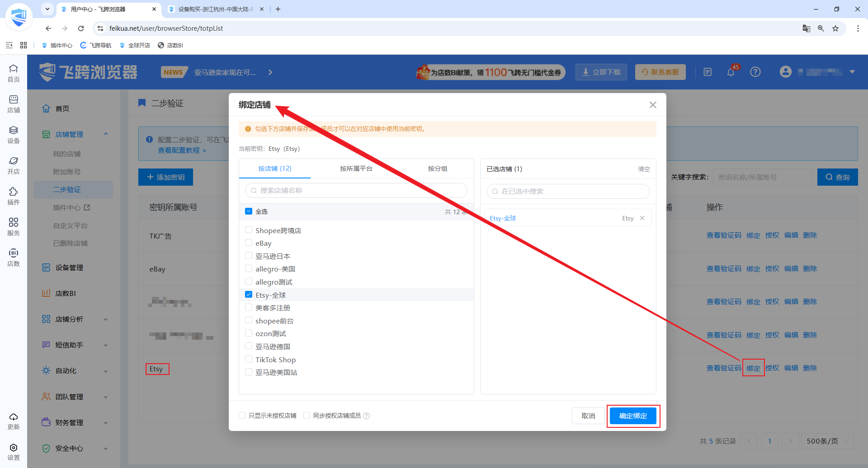Click 删除 in the eBay row
Image resolution: width=868 pixels, height=468 pixels.
[810, 269]
